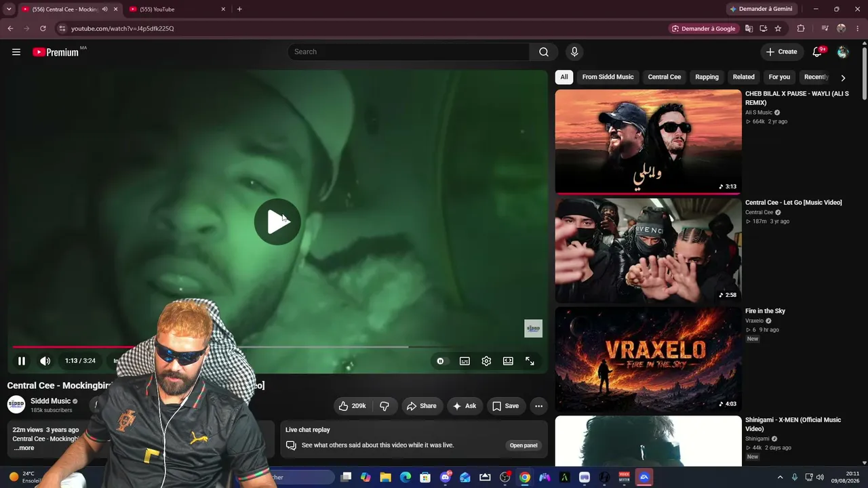
Task: Open more actions three-dot menu
Action: click(538, 406)
